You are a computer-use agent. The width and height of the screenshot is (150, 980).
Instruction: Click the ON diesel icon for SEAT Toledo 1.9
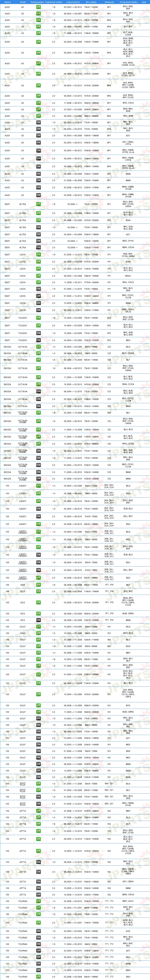pyautogui.click(x=38, y=333)
